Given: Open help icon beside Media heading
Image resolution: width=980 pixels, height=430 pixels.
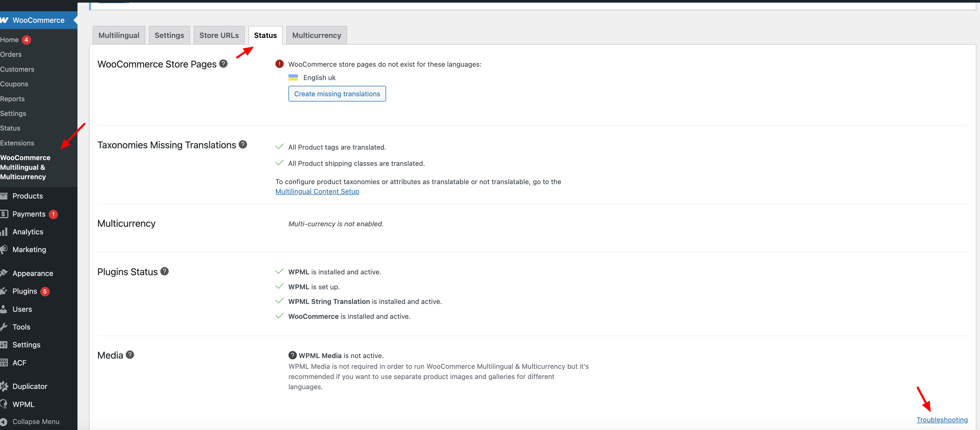Looking at the screenshot, I should 130,355.
